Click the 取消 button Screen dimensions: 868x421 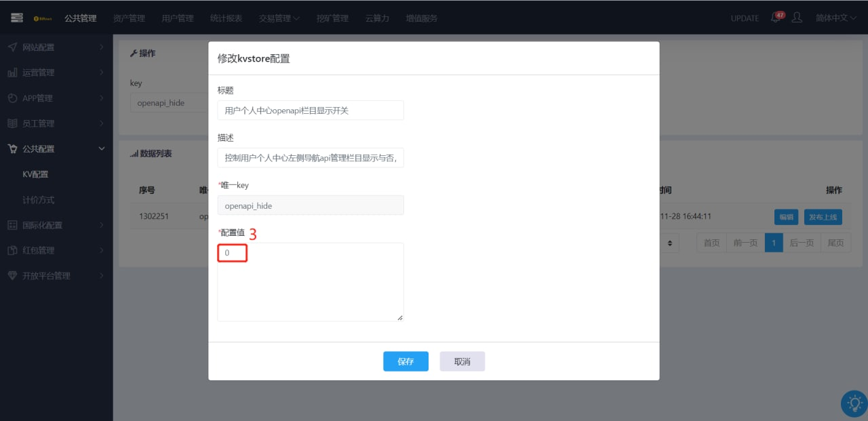[462, 361]
